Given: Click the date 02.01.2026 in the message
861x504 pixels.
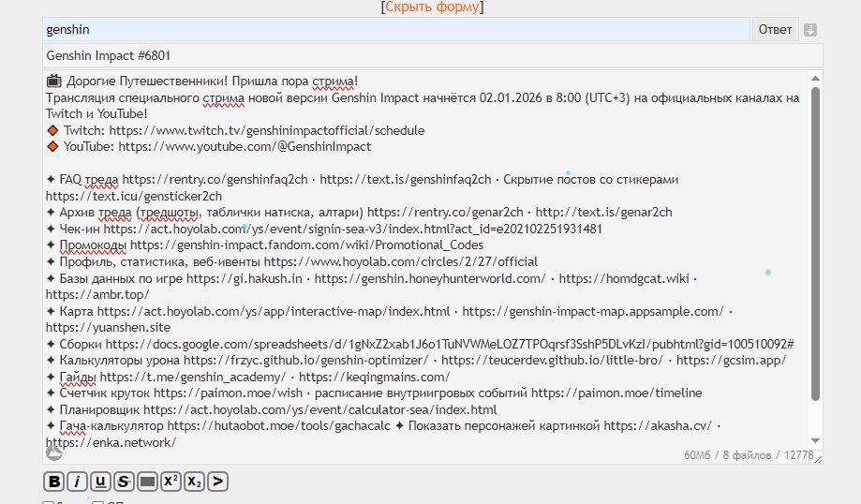Looking at the screenshot, I should click(511, 97).
